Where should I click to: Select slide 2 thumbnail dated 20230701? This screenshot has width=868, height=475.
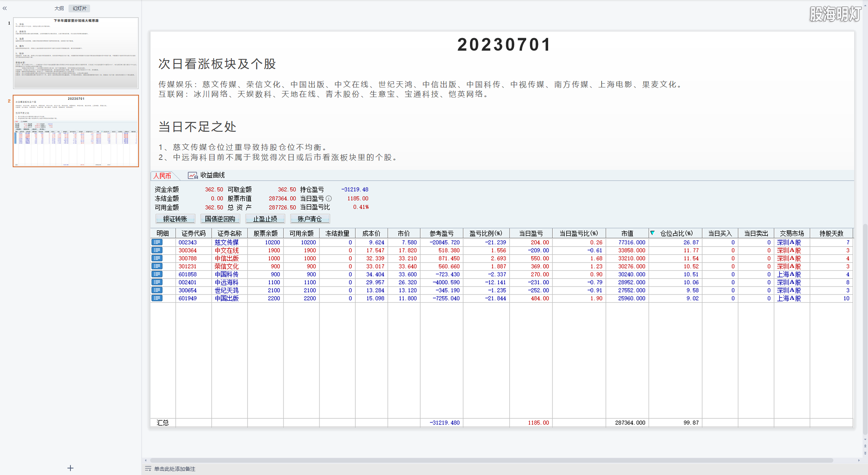tap(76, 131)
